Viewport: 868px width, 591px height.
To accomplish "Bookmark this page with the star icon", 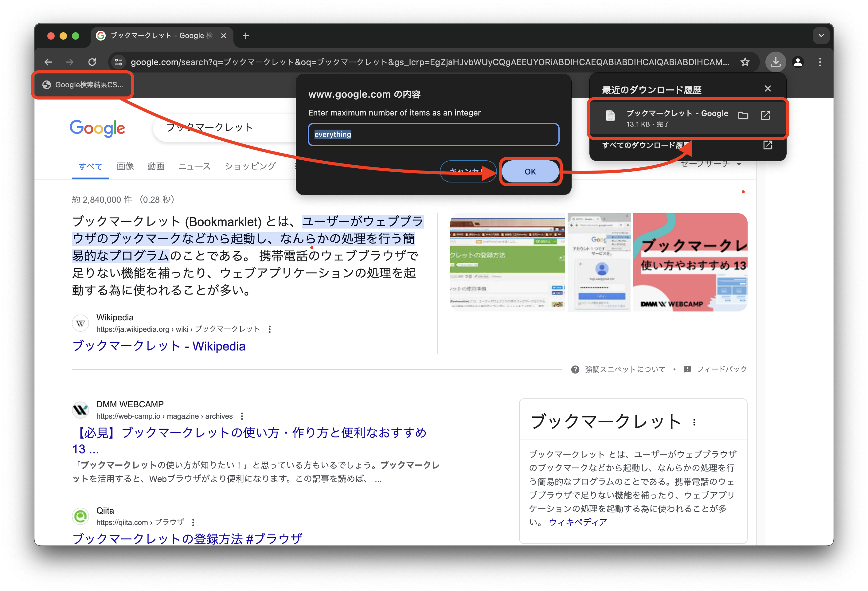I will pyautogui.click(x=745, y=62).
